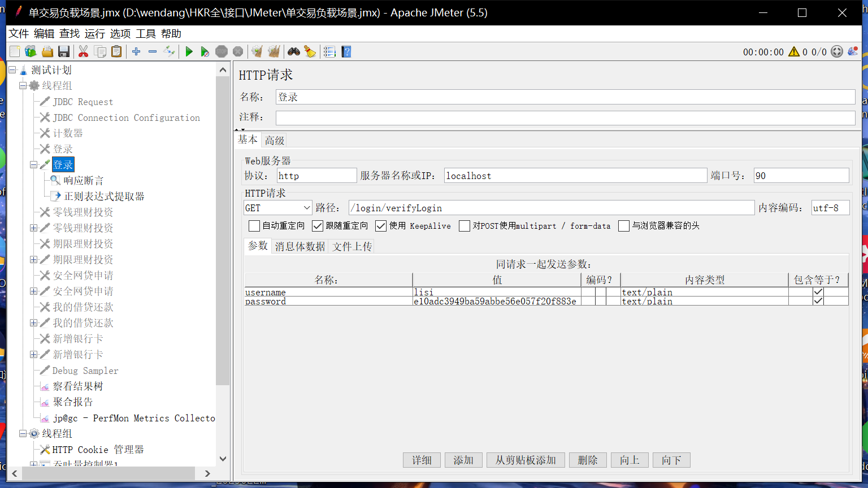The width and height of the screenshot is (868, 488).
Task: Click the Shutdown X icon
Action: click(238, 52)
